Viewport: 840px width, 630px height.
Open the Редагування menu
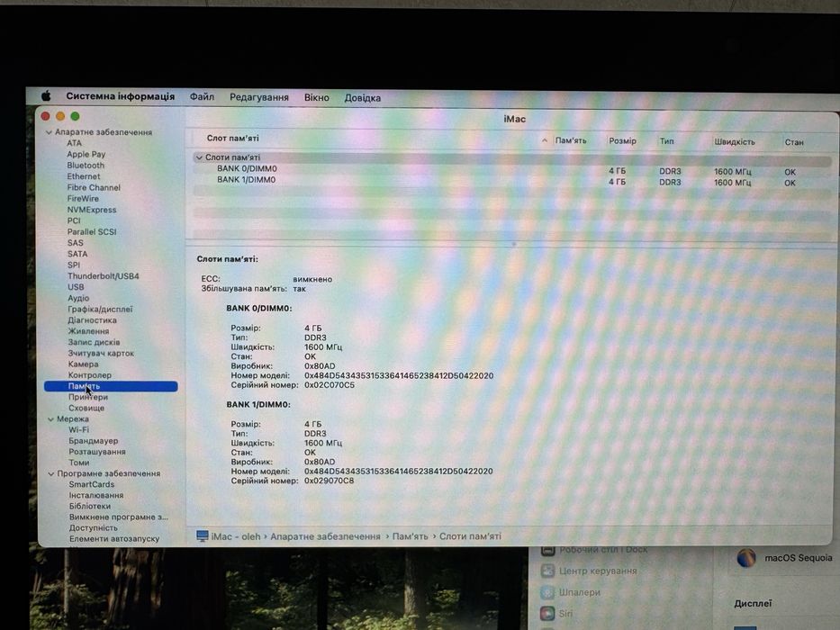click(x=259, y=97)
